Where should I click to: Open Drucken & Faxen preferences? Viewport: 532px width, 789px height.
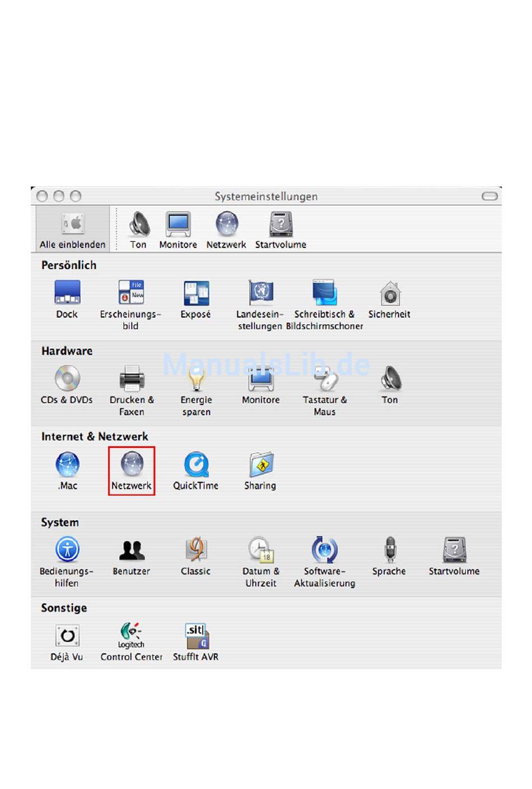pos(132,391)
